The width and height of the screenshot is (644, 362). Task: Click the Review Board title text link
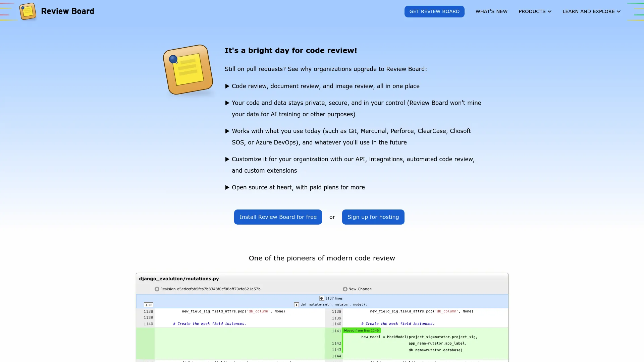(x=67, y=11)
